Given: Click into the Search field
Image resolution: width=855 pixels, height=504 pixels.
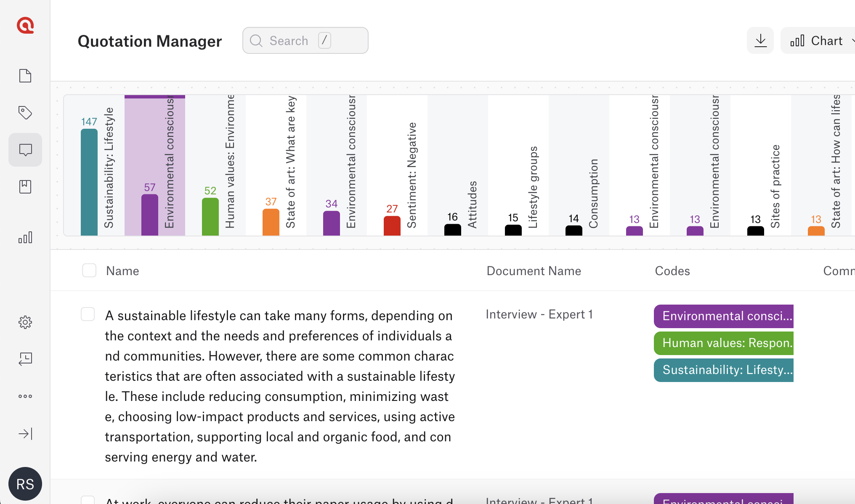Looking at the screenshot, I should 305,40.
